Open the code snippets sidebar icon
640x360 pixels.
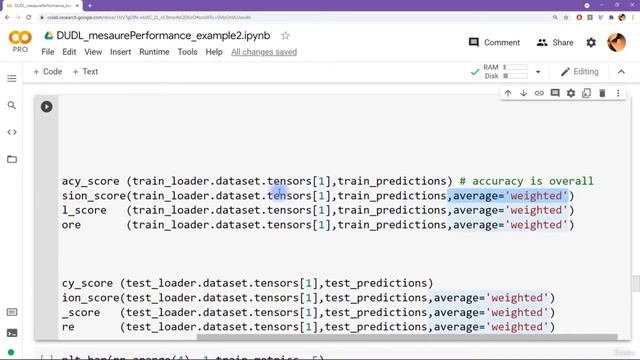(12, 132)
